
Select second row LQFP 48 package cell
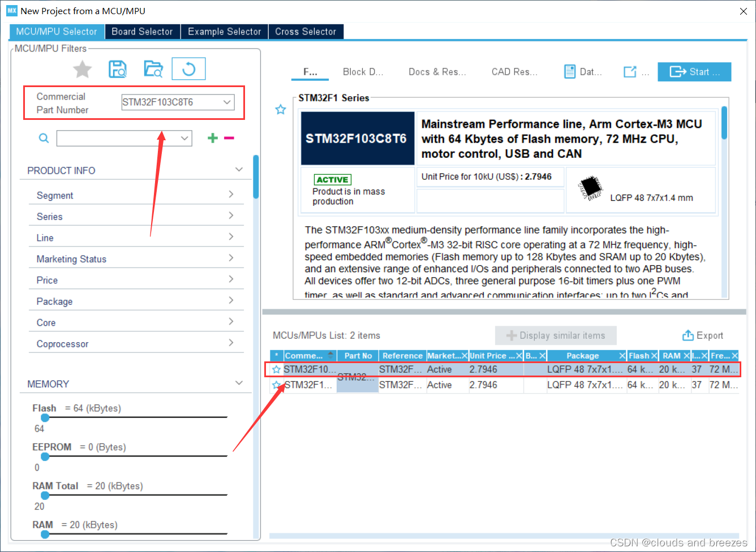tap(586, 385)
